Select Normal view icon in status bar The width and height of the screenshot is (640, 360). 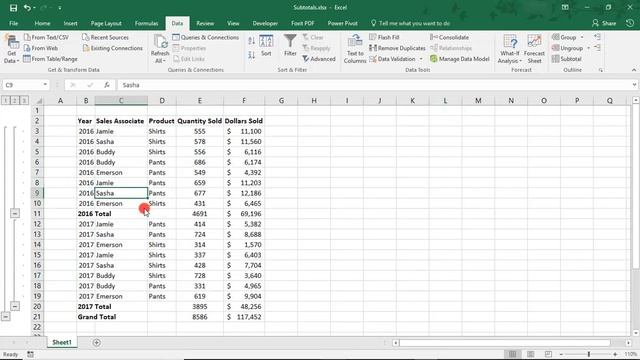(513, 354)
